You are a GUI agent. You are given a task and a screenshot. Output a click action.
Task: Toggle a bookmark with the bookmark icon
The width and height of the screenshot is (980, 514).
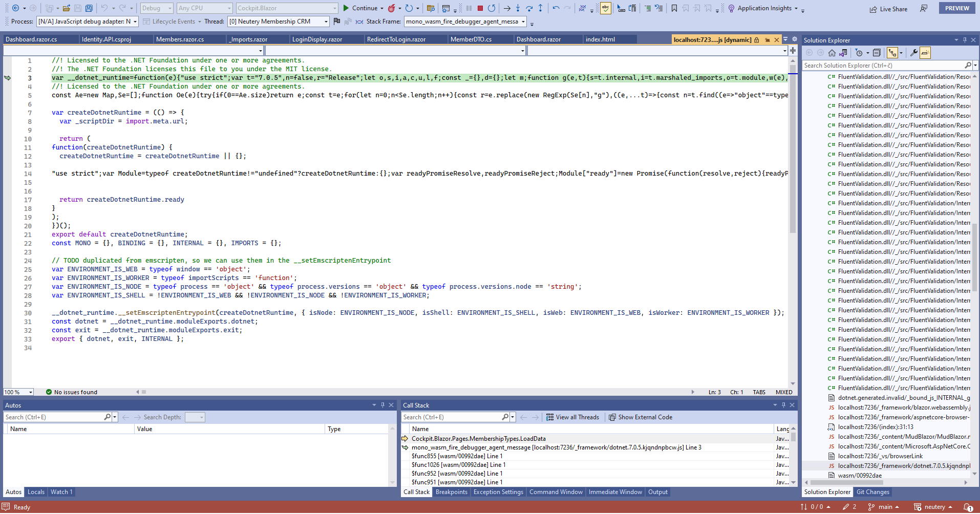tap(674, 8)
